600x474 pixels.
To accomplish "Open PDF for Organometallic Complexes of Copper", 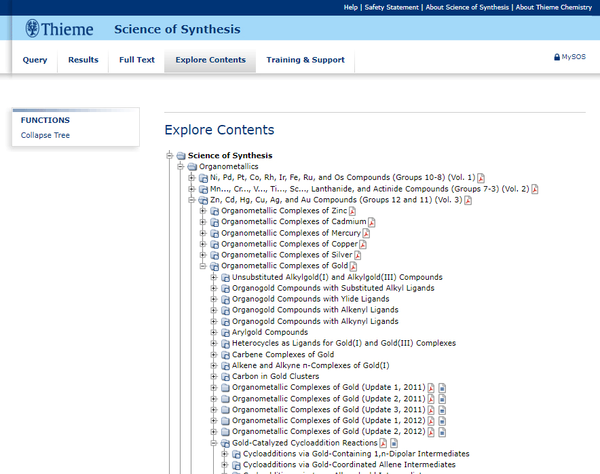I will pos(363,244).
